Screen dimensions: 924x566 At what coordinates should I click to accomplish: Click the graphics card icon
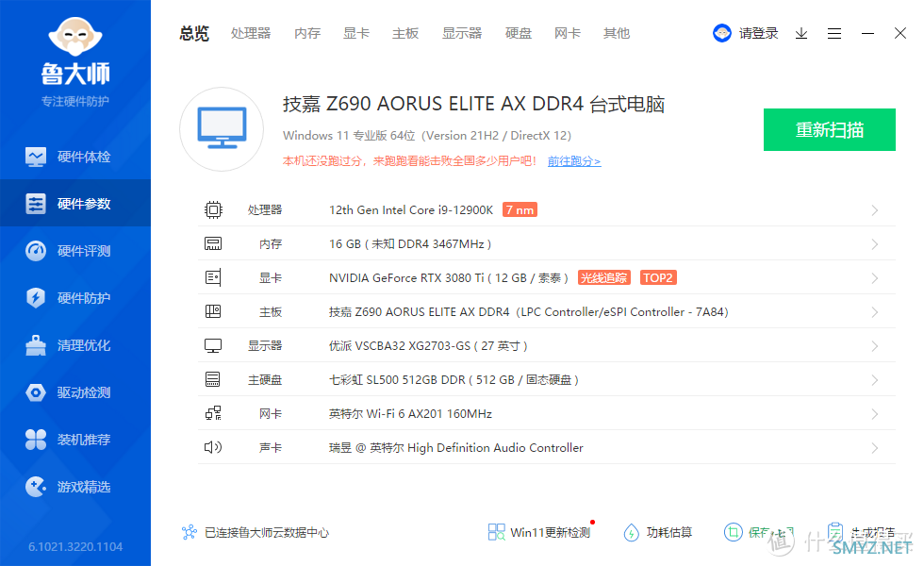click(213, 277)
